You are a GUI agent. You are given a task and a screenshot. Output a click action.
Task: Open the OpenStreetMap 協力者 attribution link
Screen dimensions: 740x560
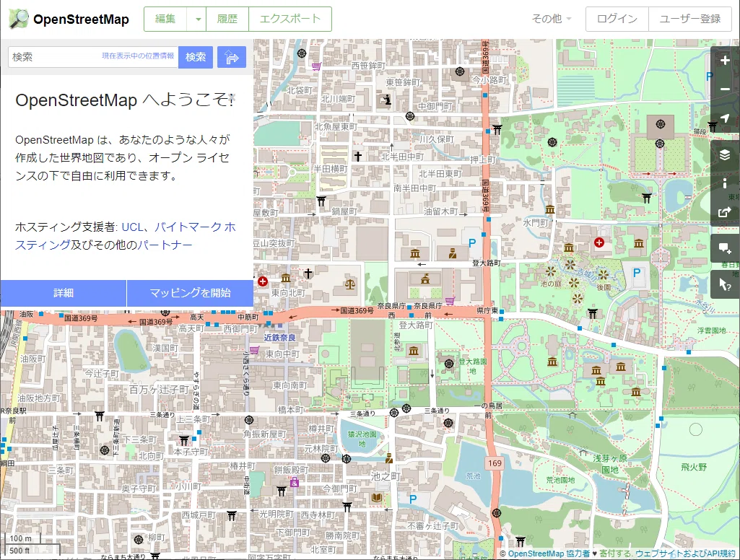pyautogui.click(x=549, y=554)
